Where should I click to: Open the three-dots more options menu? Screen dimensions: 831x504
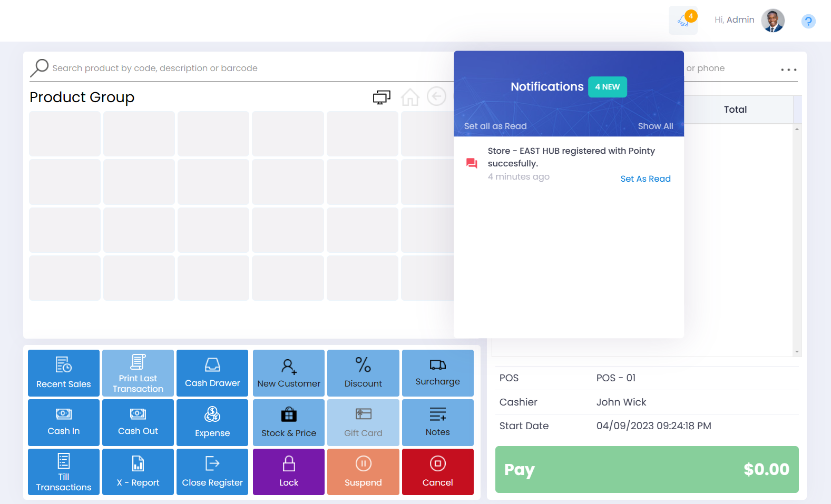[788, 70]
